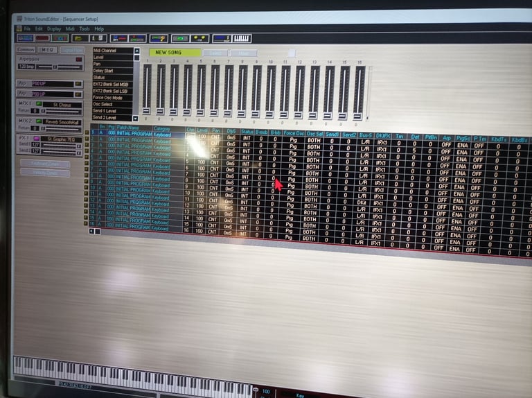Select Send 1 Level in parameter list
Viewport: 532px width, 398px height.
click(112, 111)
